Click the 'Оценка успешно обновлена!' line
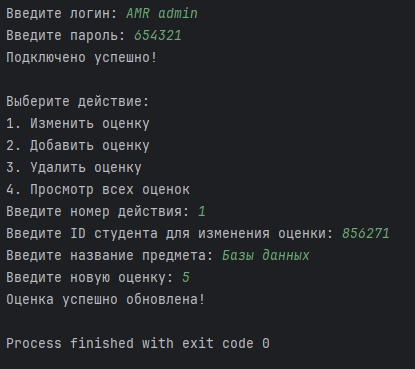This screenshot has width=415, height=369. coord(105,299)
